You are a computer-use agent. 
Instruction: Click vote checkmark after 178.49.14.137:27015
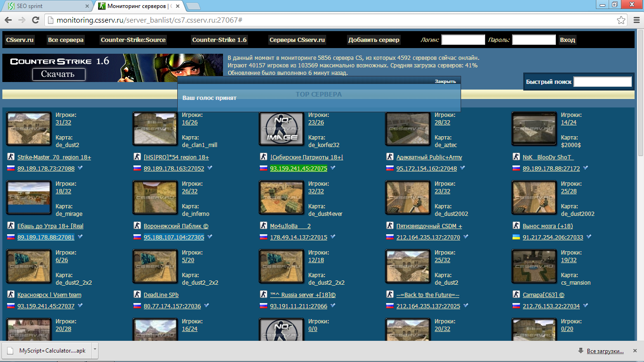point(333,237)
